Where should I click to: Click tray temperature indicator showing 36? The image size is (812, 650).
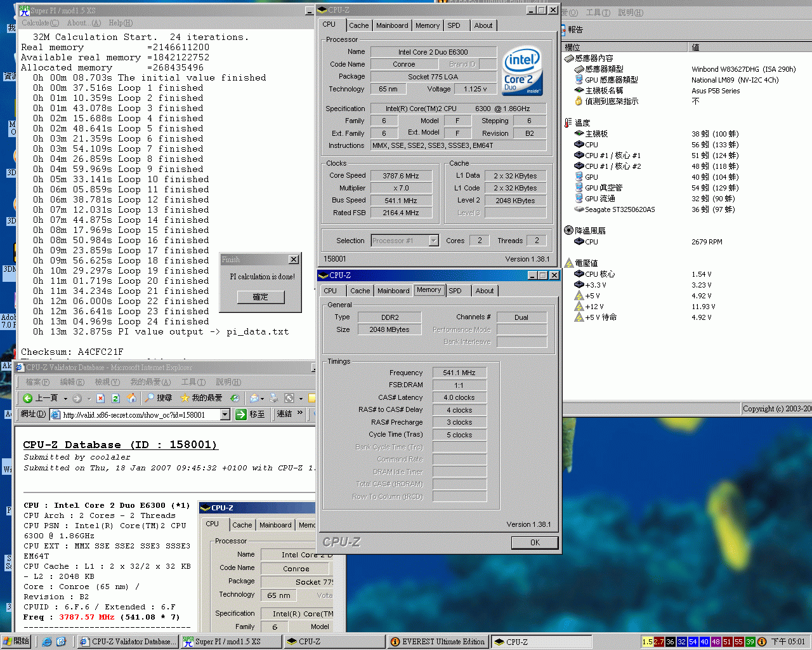670,642
